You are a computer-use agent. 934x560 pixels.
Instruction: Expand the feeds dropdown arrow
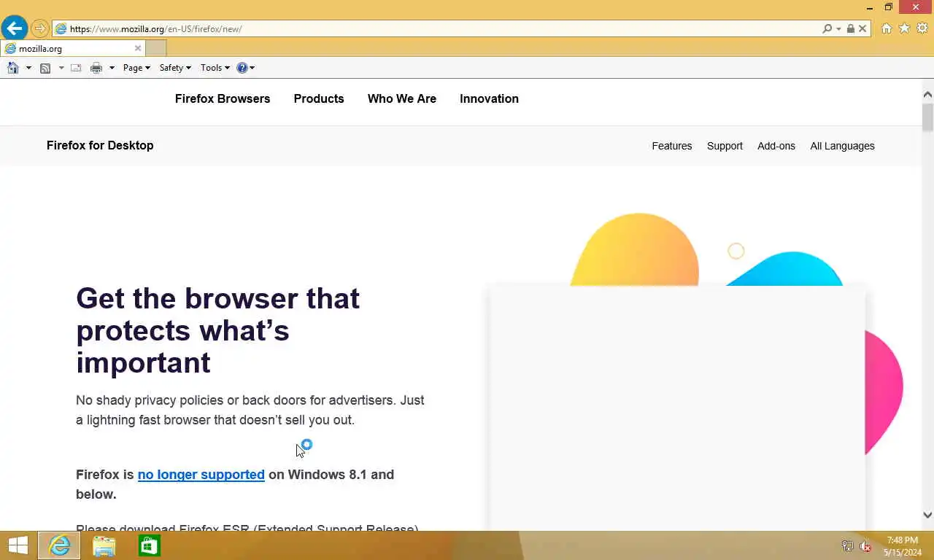tap(61, 68)
